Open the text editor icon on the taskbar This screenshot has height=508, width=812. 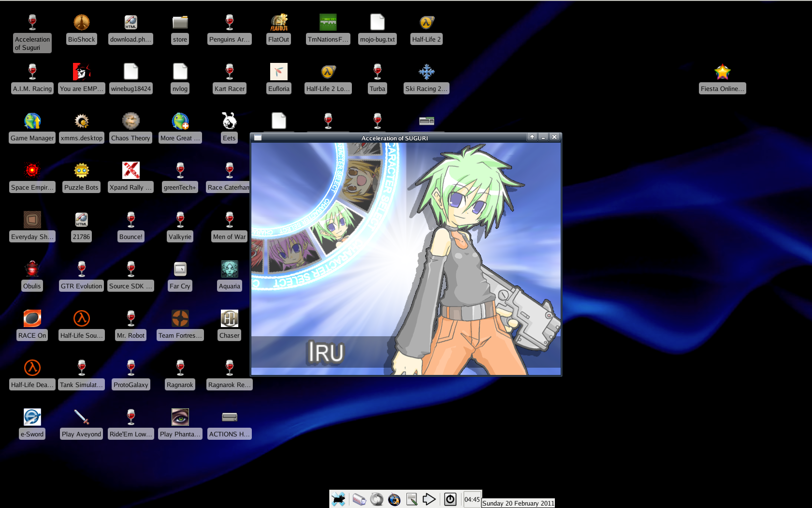pos(411,499)
